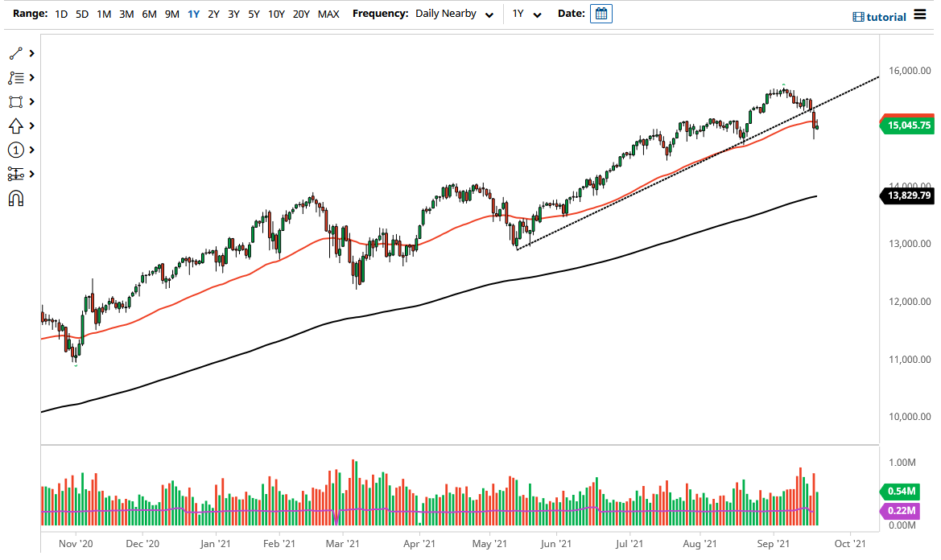
Task: Click the MAX range button
Action: click(328, 14)
